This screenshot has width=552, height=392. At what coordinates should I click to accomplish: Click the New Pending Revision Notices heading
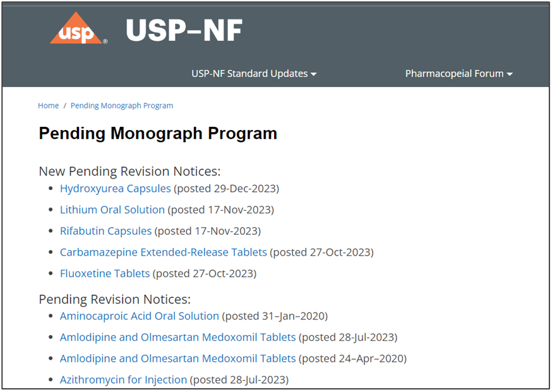(129, 171)
